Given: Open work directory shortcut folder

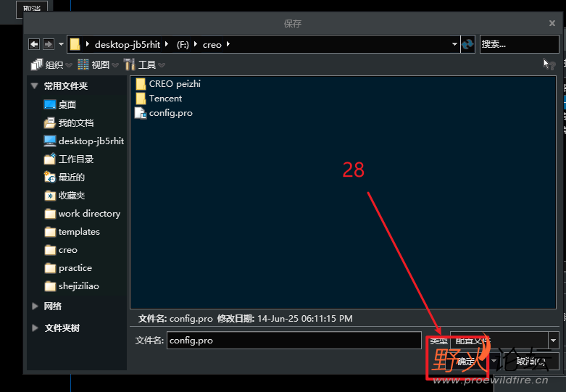Looking at the screenshot, I should pyautogui.click(x=83, y=213).
